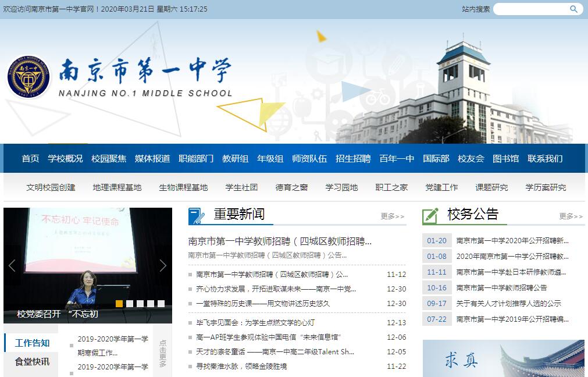Viewport: 588px width, 377px height.
Task: Expand more items under 校务公告
Action: coord(571,216)
